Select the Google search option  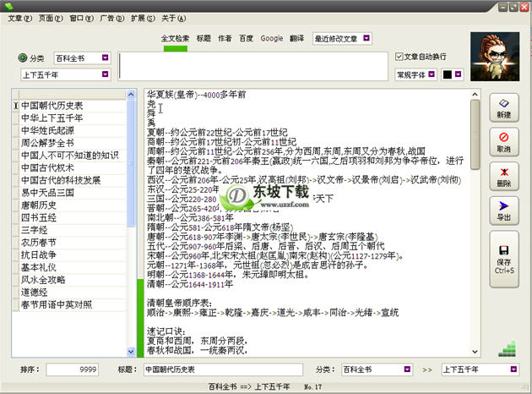click(x=271, y=38)
